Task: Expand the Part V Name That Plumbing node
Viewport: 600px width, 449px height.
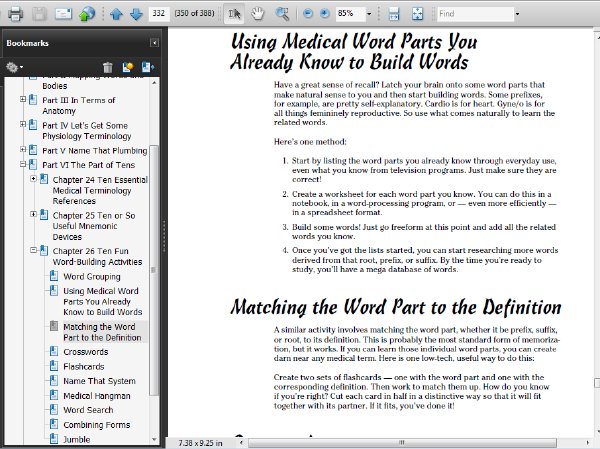Action: point(23,150)
